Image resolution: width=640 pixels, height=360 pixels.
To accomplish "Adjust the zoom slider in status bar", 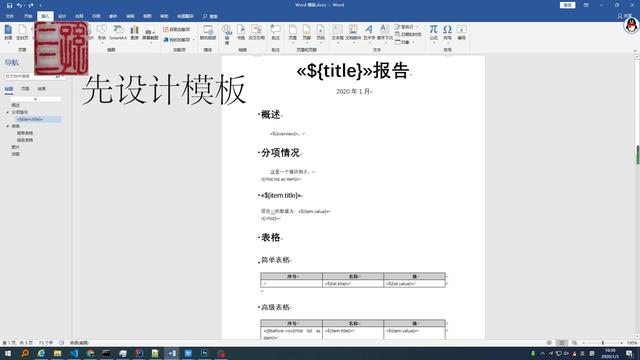I will click(x=602, y=343).
